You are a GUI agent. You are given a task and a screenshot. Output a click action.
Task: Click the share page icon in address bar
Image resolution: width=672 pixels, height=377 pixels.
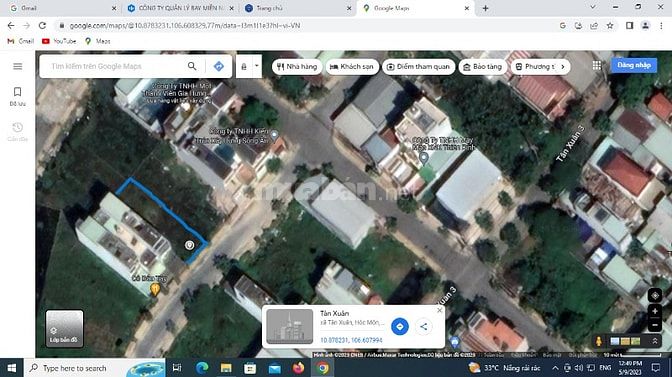(594, 26)
